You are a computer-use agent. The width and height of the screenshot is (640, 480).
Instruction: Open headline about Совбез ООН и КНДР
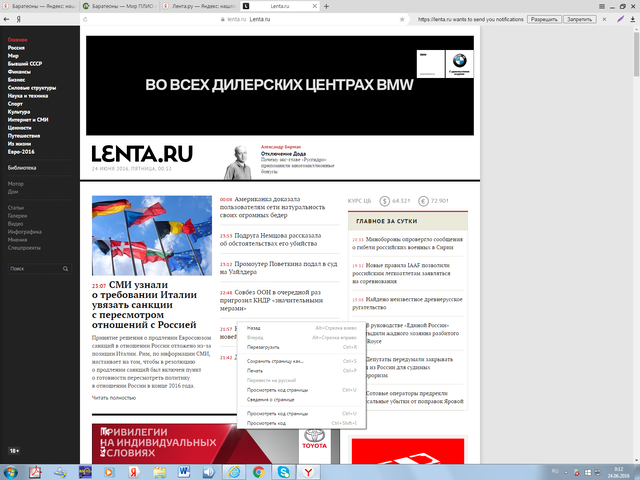tap(271, 300)
